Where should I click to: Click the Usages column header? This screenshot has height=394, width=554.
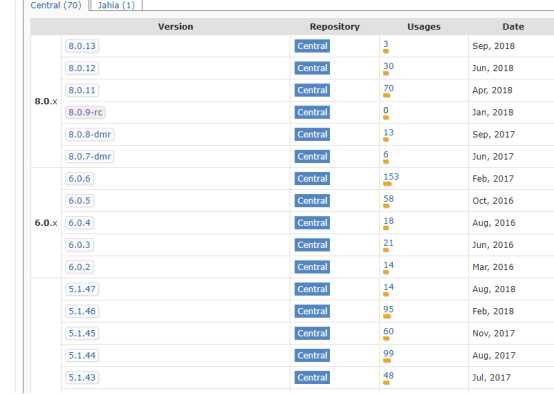(424, 27)
